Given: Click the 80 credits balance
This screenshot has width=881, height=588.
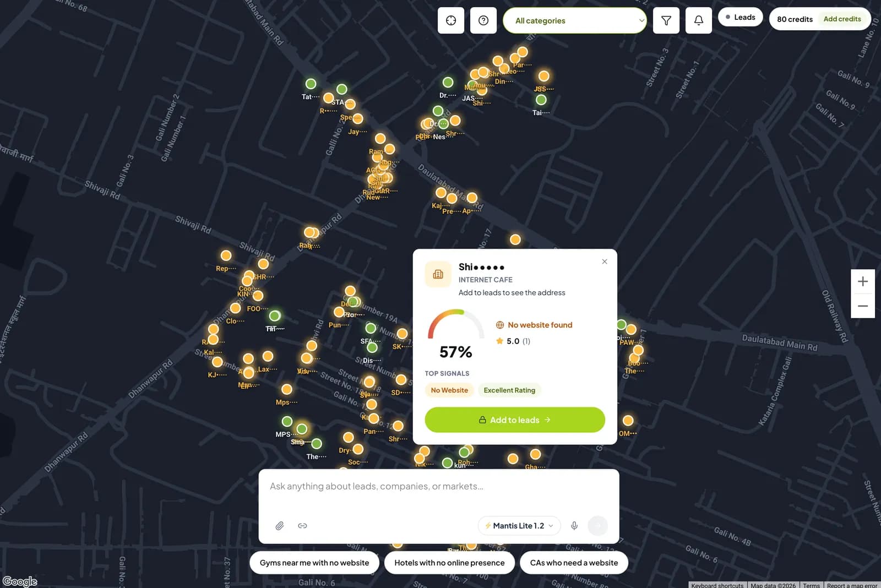Looking at the screenshot, I should (x=795, y=19).
